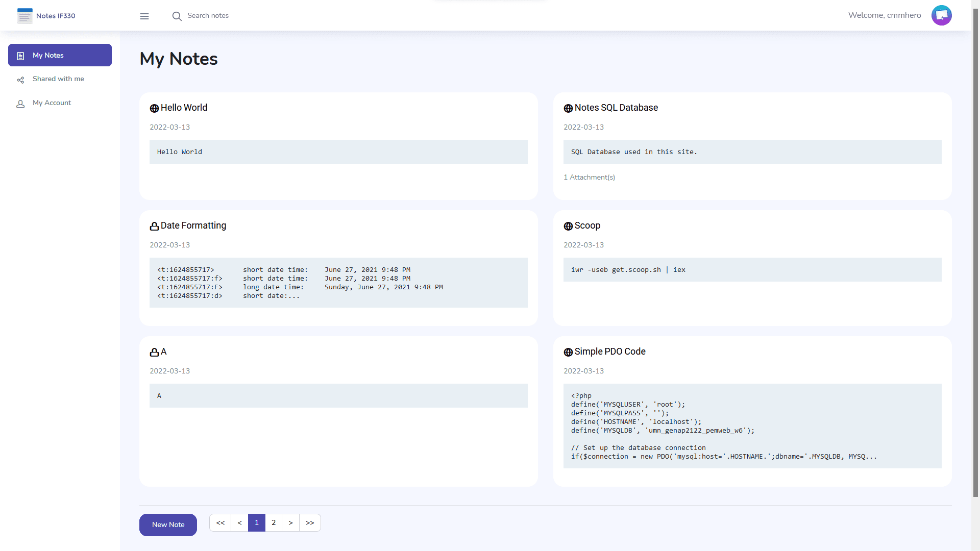980x551 pixels.
Task: Click the globe icon on Hello World note
Action: 154,108
